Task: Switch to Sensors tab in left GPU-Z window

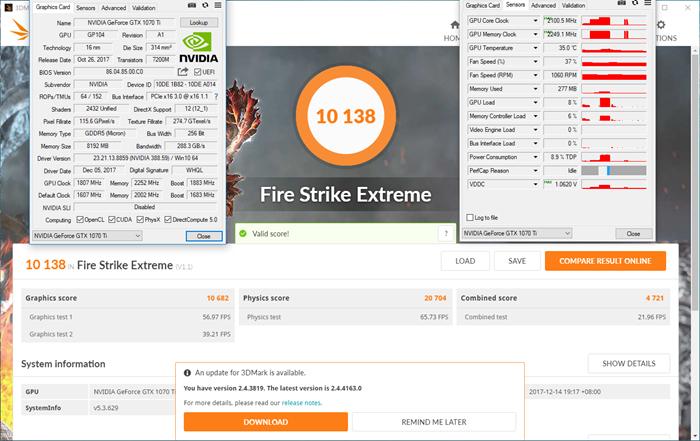Action: pyautogui.click(x=85, y=8)
